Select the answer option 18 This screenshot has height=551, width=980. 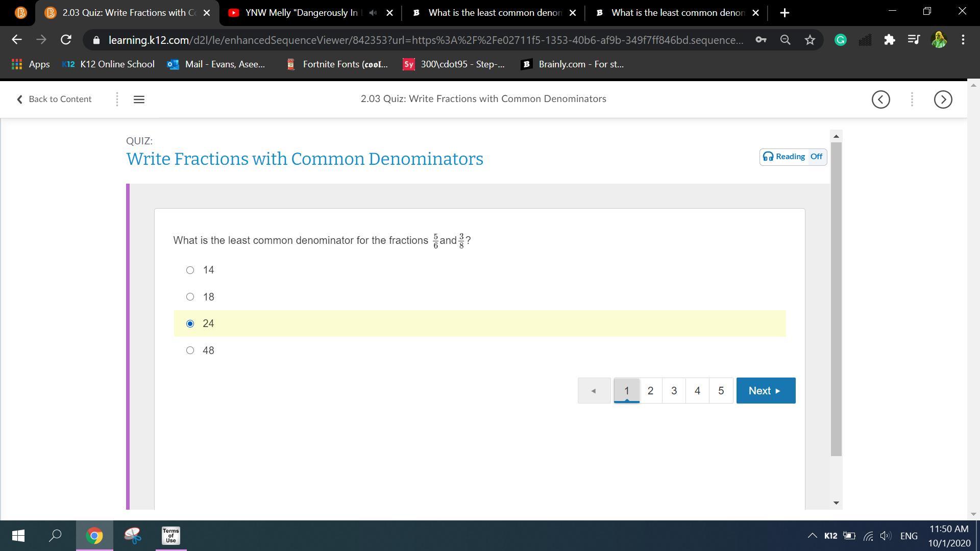pos(190,297)
